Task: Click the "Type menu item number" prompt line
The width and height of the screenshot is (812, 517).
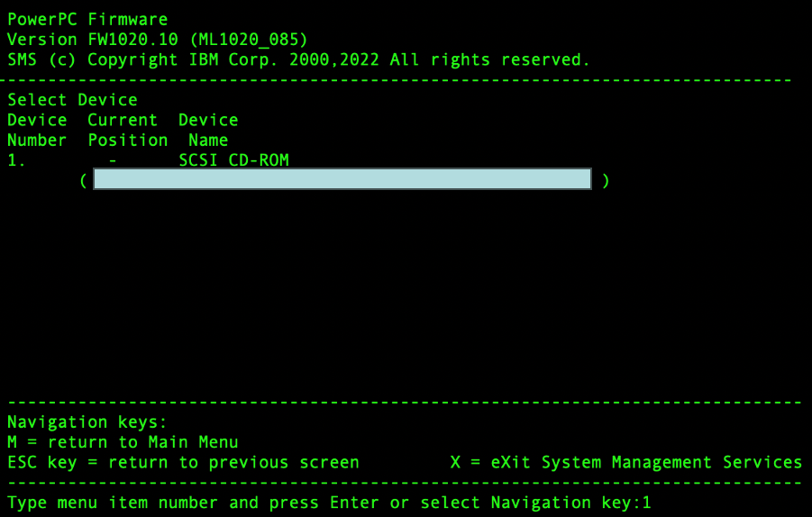Action: (329, 503)
